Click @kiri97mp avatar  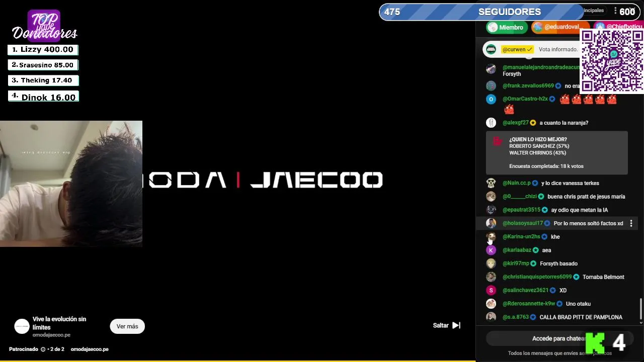coord(491,263)
